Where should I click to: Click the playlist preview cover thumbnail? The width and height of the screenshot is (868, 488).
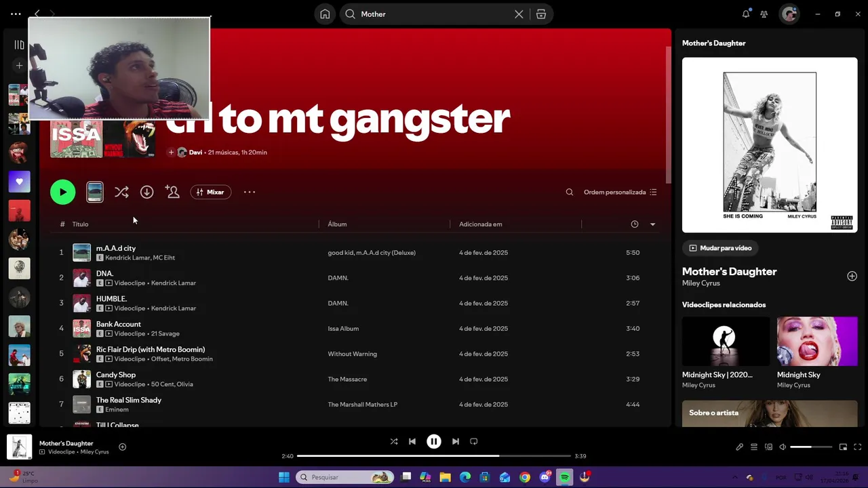pyautogui.click(x=95, y=192)
